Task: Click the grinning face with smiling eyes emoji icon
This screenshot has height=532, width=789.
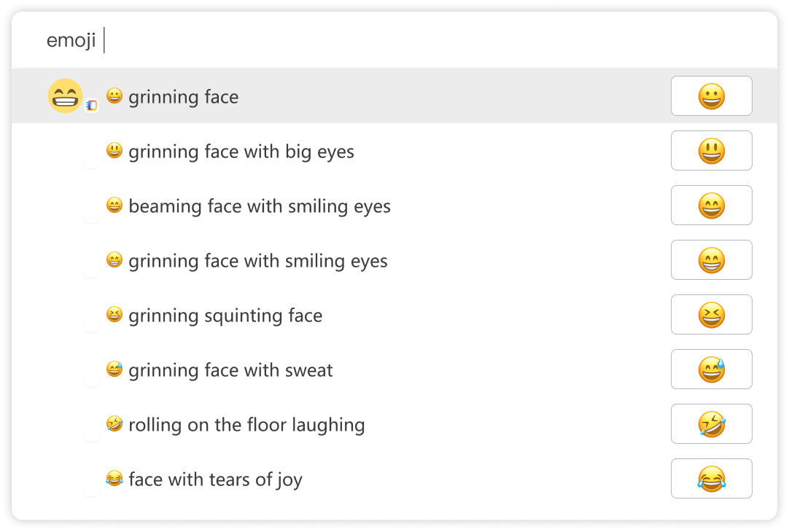Action: pyautogui.click(x=114, y=259)
